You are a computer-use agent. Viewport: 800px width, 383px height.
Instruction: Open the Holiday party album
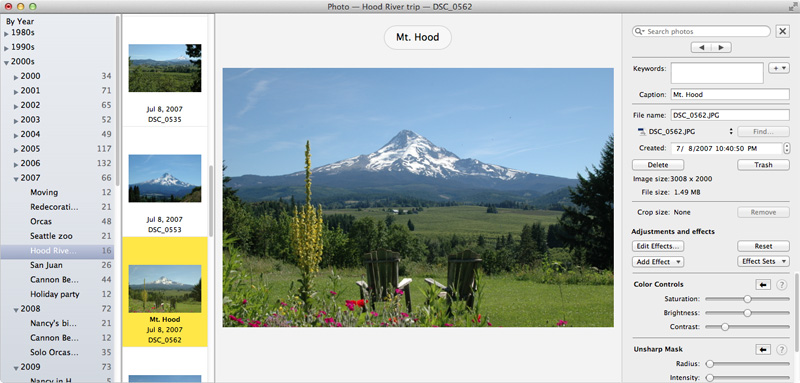pyautogui.click(x=55, y=294)
